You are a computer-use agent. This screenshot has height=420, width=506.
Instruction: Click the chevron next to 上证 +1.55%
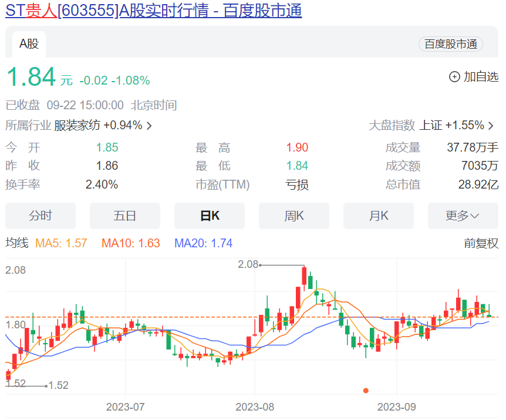tap(491, 126)
